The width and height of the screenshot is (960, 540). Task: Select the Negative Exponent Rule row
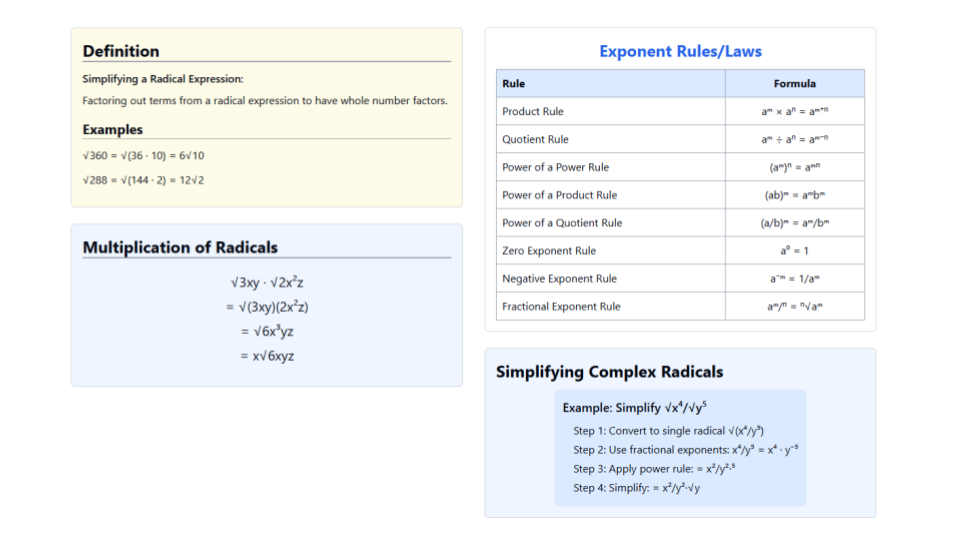tap(680, 279)
